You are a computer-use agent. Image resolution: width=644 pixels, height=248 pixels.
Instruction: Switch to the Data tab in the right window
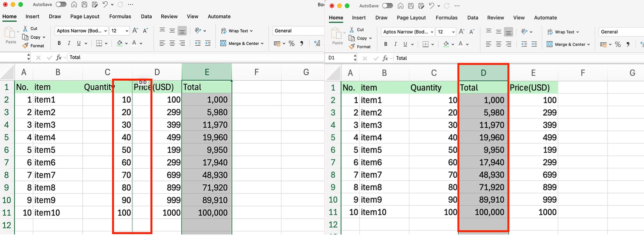[473, 17]
